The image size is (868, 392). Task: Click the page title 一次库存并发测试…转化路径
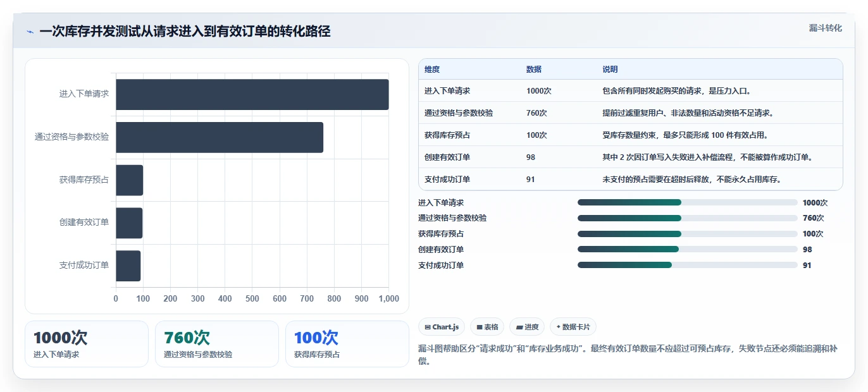[185, 32]
